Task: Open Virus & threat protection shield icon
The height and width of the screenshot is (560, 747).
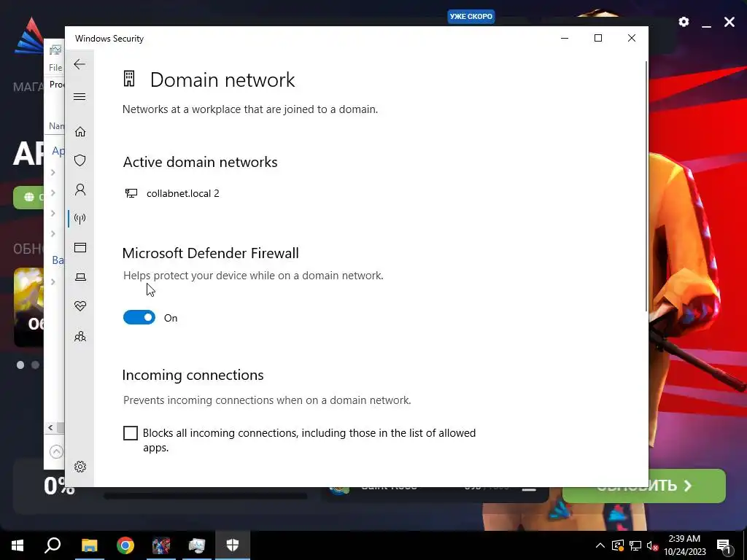Action: click(x=80, y=160)
